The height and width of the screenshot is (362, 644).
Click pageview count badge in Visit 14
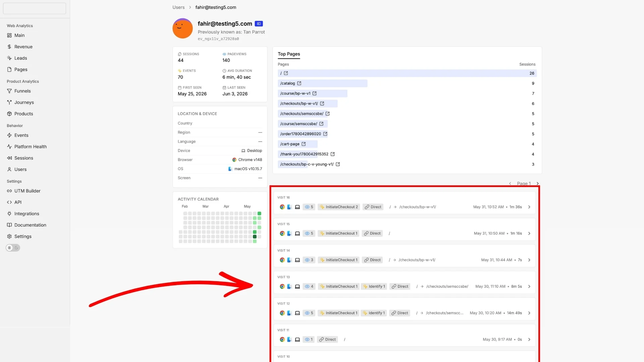(309, 260)
